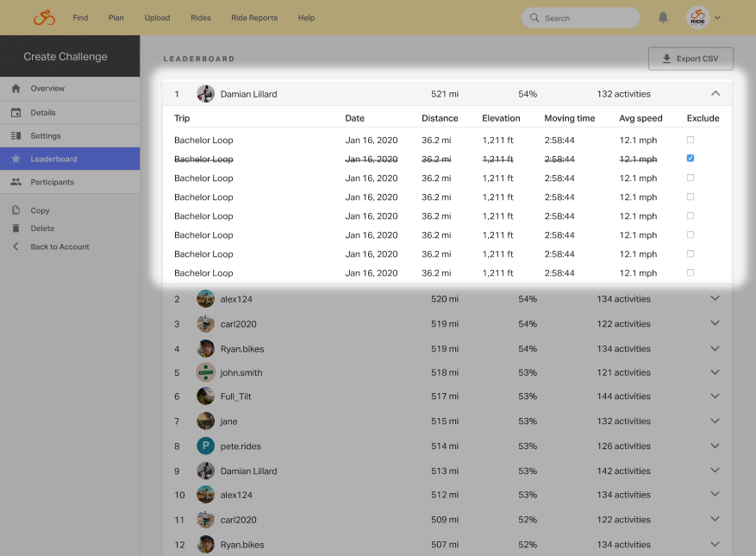
Task: Click the Export CSV button
Action: click(690, 59)
